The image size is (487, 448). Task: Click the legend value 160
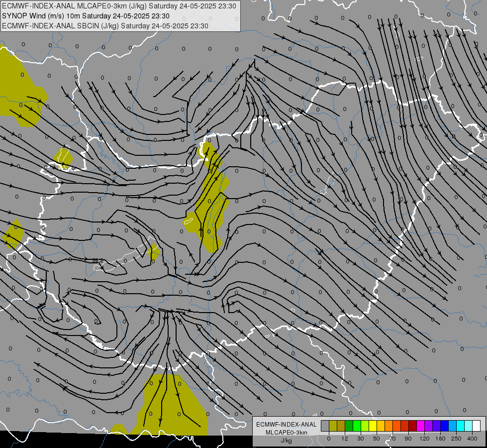440,439
